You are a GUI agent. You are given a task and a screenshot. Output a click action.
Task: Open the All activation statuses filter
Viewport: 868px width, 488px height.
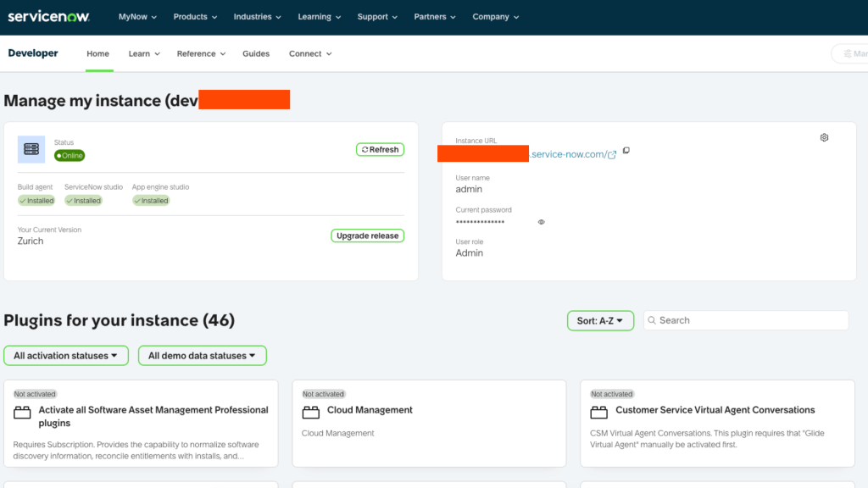pyautogui.click(x=66, y=355)
